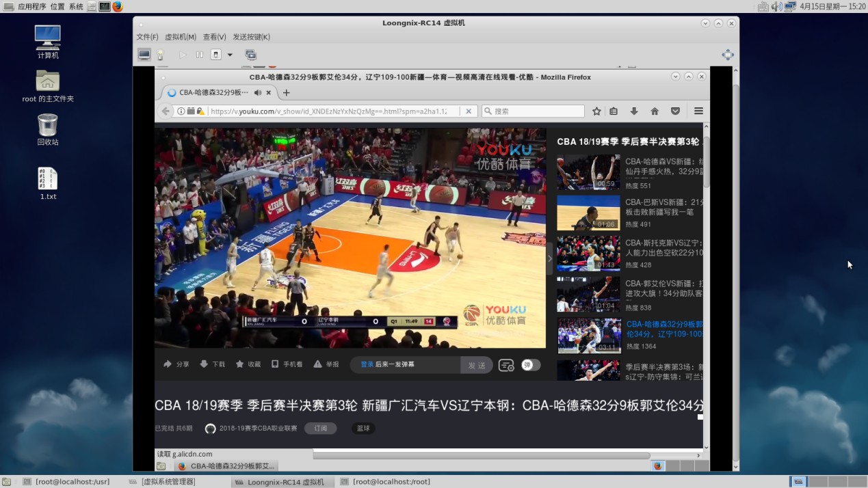The image size is (868, 488).
Task: Select 1.txt file on desktop
Action: [48, 184]
